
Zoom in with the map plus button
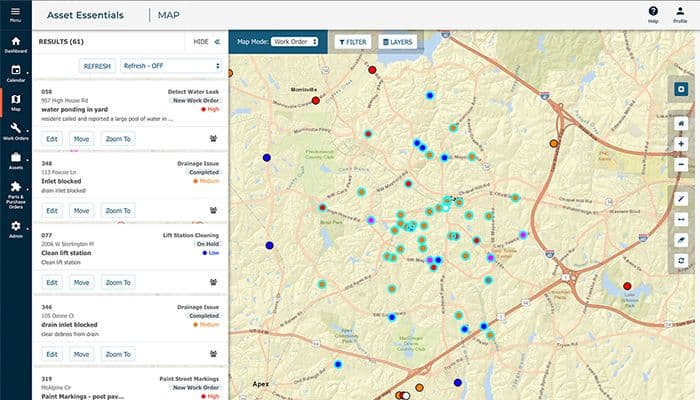click(x=681, y=144)
